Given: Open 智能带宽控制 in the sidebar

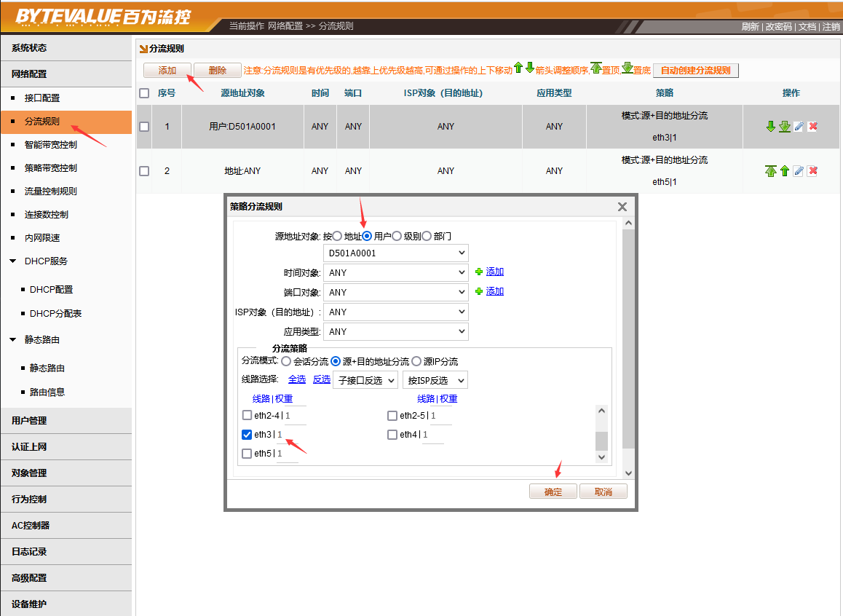Looking at the screenshot, I should [x=50, y=145].
